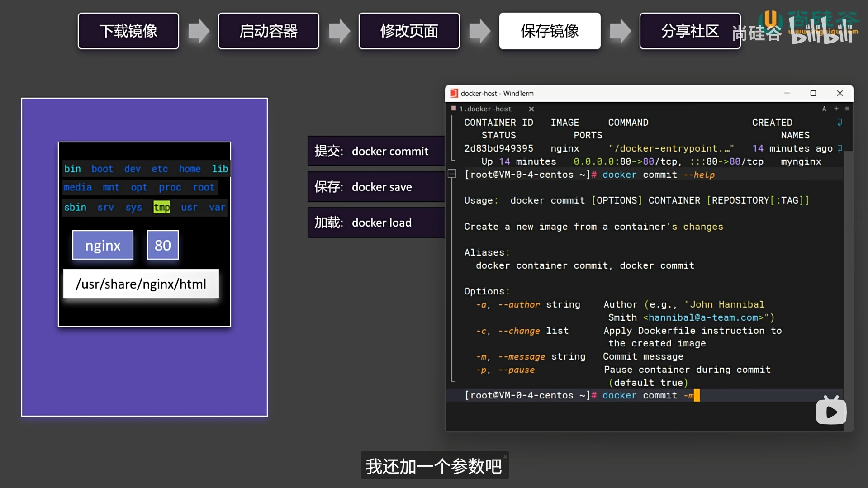Click the port mapping '0.0.0.0:80->80/tcp'

click(x=628, y=161)
